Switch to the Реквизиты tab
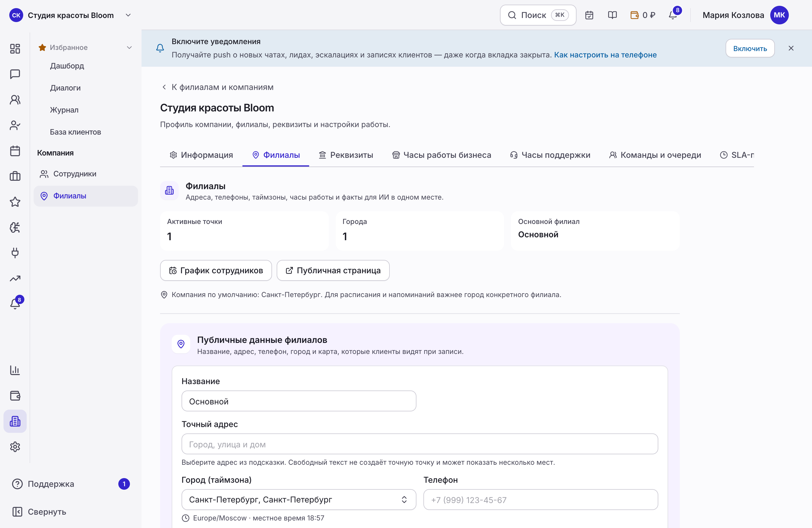The width and height of the screenshot is (812, 528). (x=346, y=155)
